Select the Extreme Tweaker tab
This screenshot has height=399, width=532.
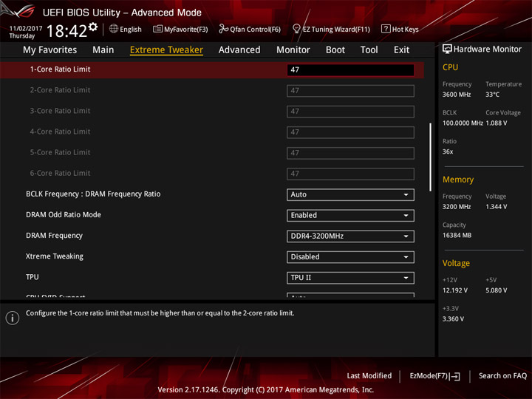click(x=166, y=50)
